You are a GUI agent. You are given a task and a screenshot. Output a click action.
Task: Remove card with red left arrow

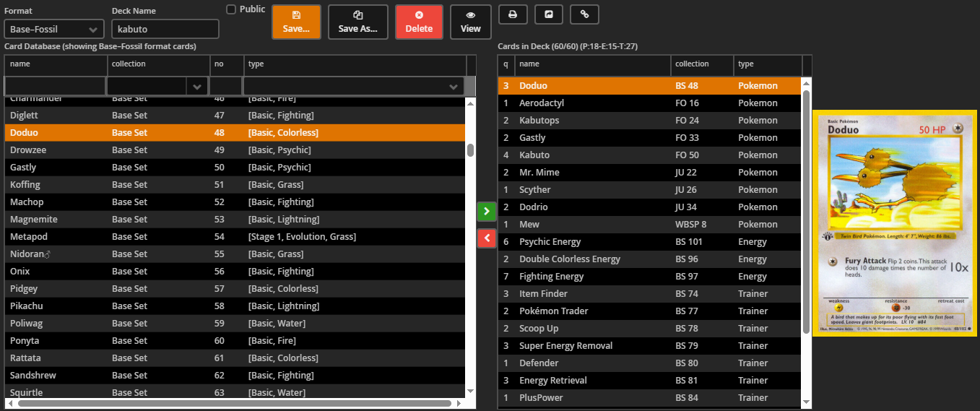486,238
